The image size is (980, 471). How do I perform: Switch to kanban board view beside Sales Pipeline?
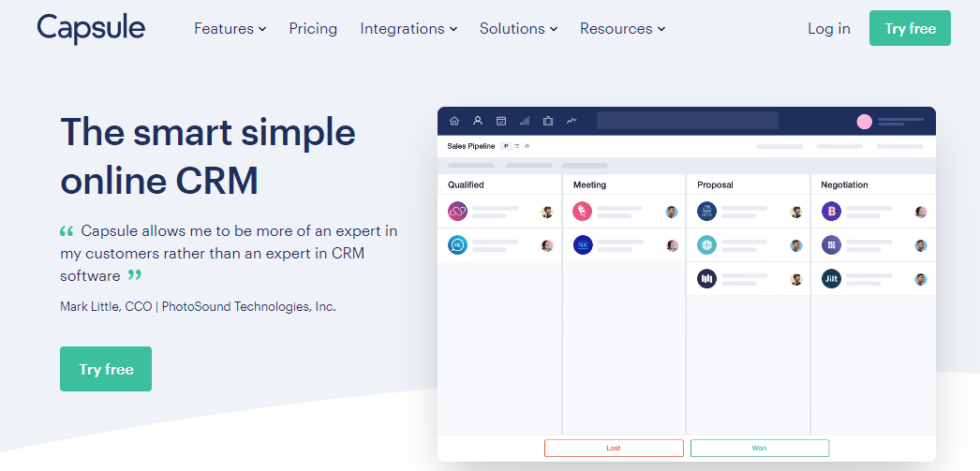(506, 146)
